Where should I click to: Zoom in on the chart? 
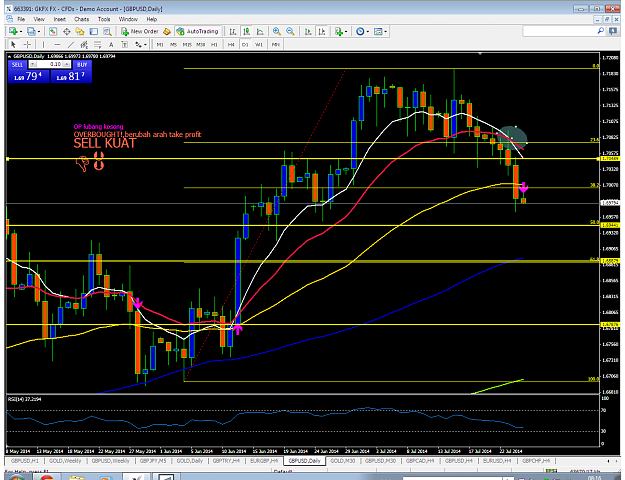tap(276, 31)
